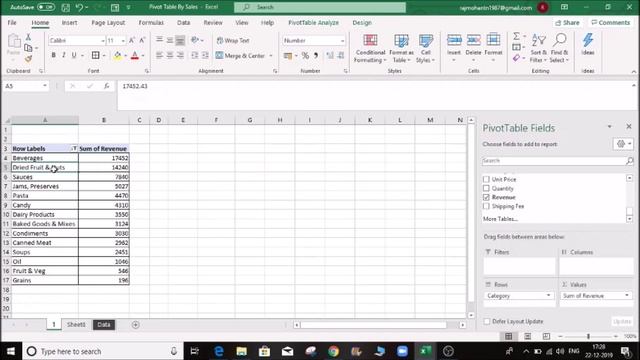Switch to Formulas tab
Image resolution: width=640 pixels, height=360 pixels.
click(x=151, y=23)
